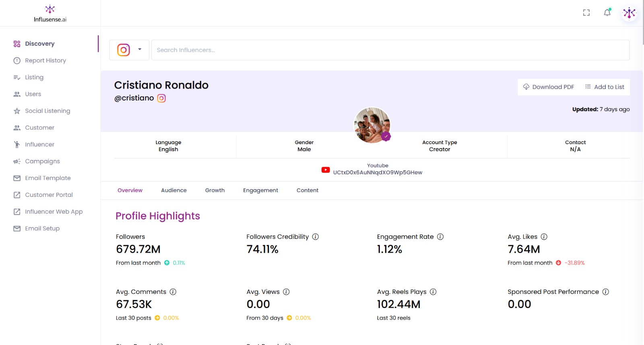Show Avg. Comments info tooltip
The width and height of the screenshot is (644, 345).
173,292
